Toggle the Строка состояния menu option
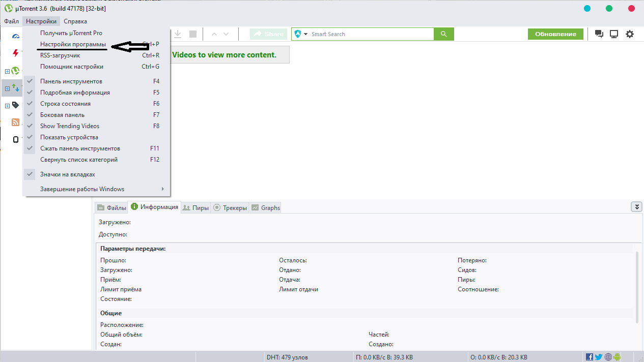The width and height of the screenshot is (644, 362). click(65, 104)
